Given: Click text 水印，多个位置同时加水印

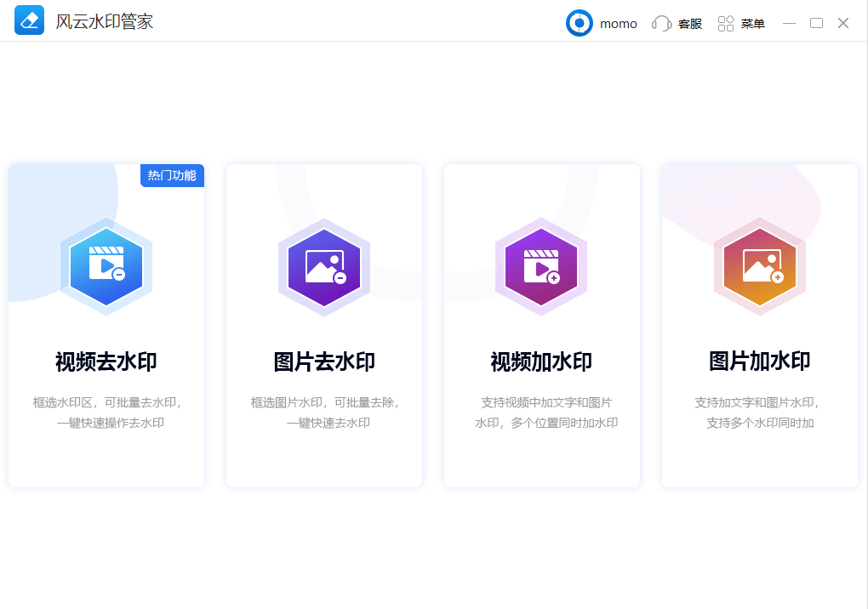Looking at the screenshot, I should [546, 423].
